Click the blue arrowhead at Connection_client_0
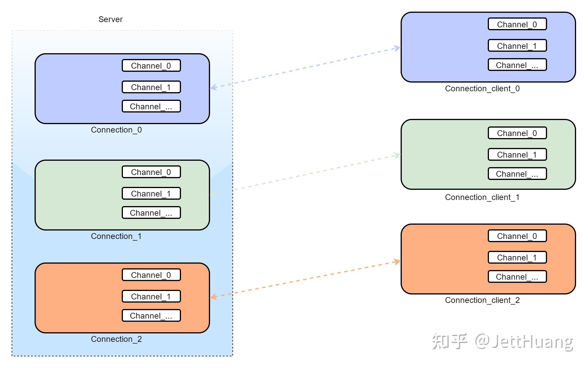This screenshot has height=368, width=588. click(x=397, y=48)
